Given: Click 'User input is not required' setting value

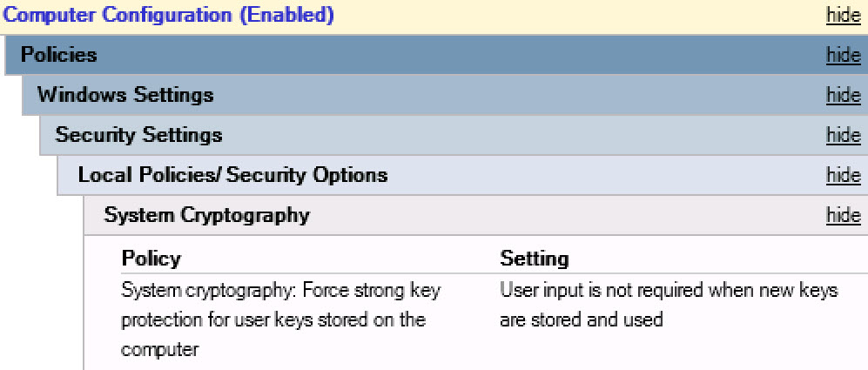Looking at the screenshot, I should click(669, 291).
